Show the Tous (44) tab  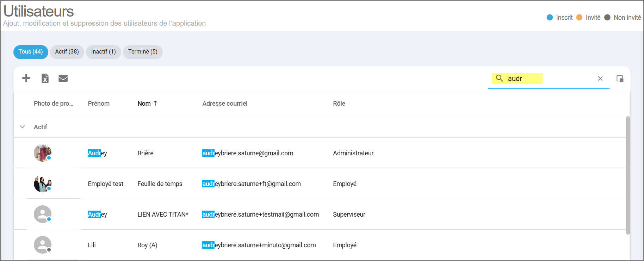click(31, 52)
